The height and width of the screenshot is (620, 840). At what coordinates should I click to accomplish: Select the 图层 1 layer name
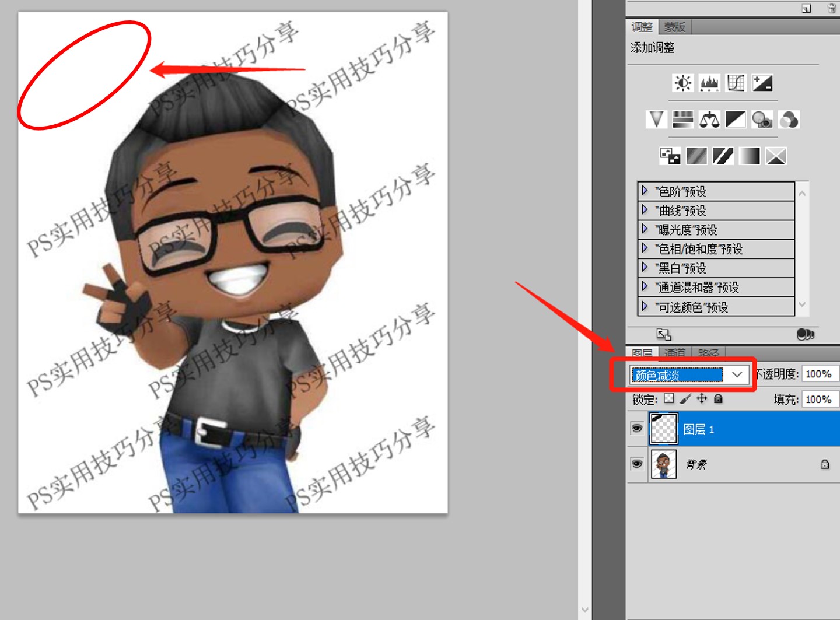pyautogui.click(x=698, y=430)
